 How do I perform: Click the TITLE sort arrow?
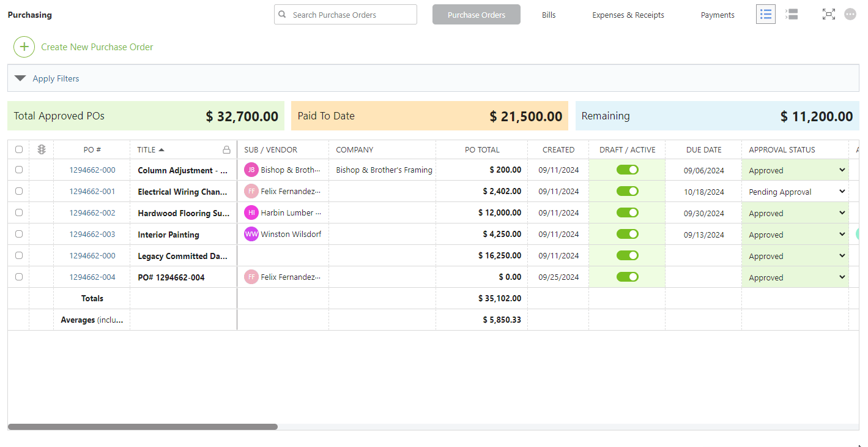[x=161, y=149]
